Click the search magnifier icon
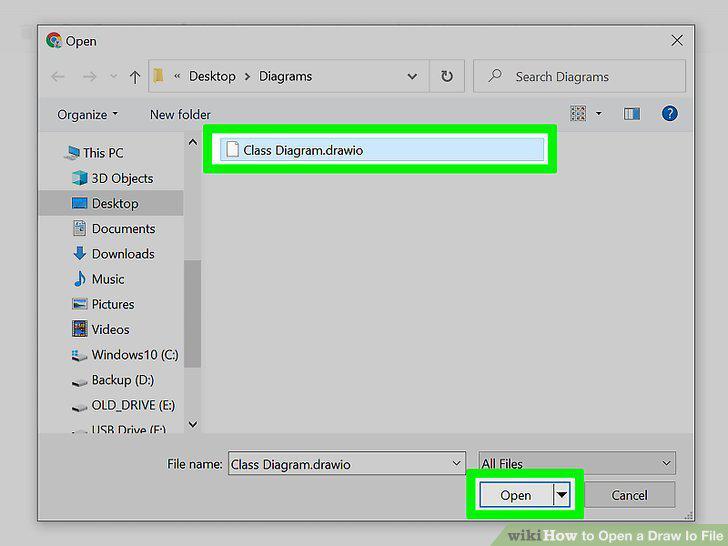728x546 pixels. pyautogui.click(x=495, y=75)
